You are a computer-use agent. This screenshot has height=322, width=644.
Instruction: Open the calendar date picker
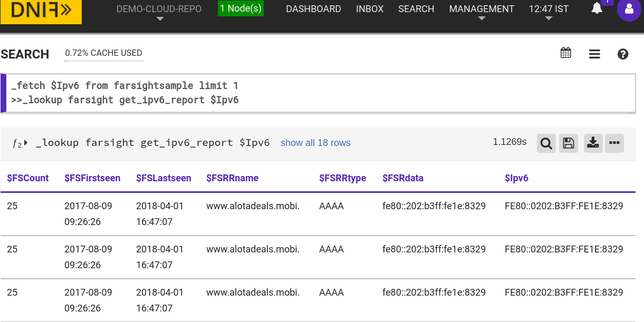coord(565,53)
